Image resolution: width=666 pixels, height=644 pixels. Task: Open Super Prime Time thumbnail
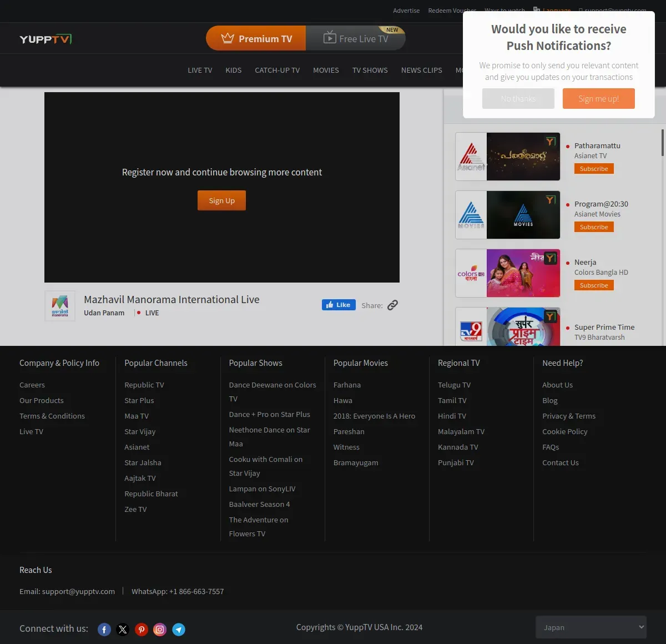click(523, 327)
